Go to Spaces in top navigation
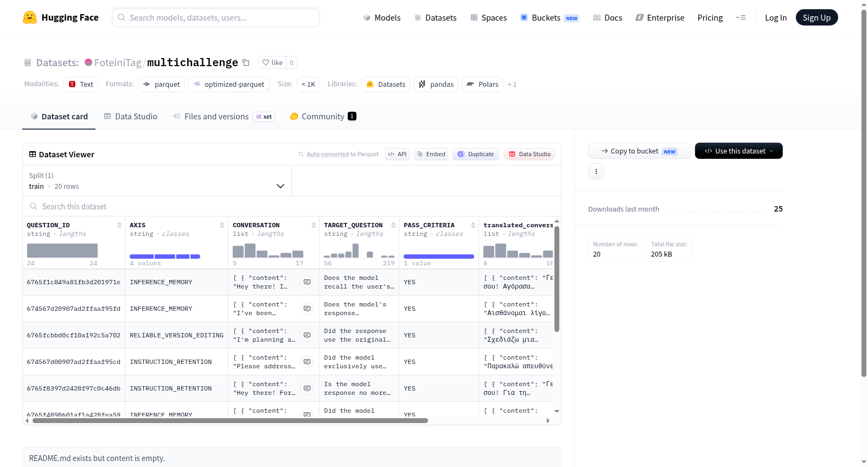Viewport: 868px width, 467px height. 488,17
